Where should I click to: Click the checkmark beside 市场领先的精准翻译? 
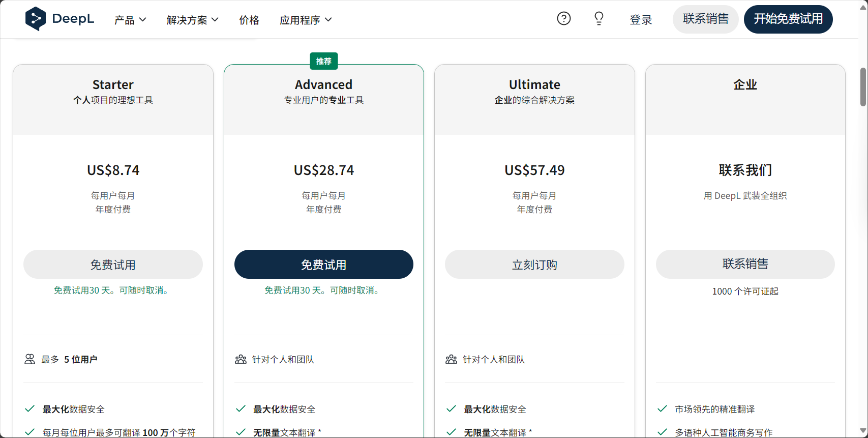click(x=662, y=408)
